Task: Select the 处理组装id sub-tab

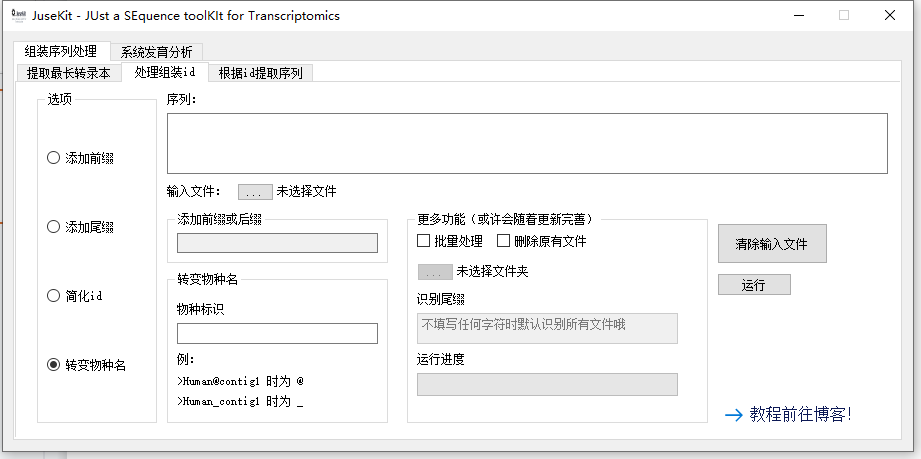Action: coord(165,72)
